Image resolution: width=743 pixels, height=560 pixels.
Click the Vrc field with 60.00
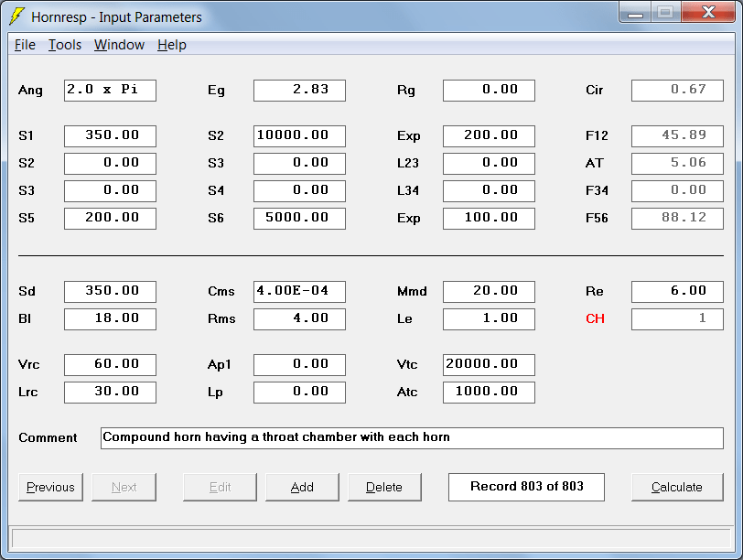110,365
